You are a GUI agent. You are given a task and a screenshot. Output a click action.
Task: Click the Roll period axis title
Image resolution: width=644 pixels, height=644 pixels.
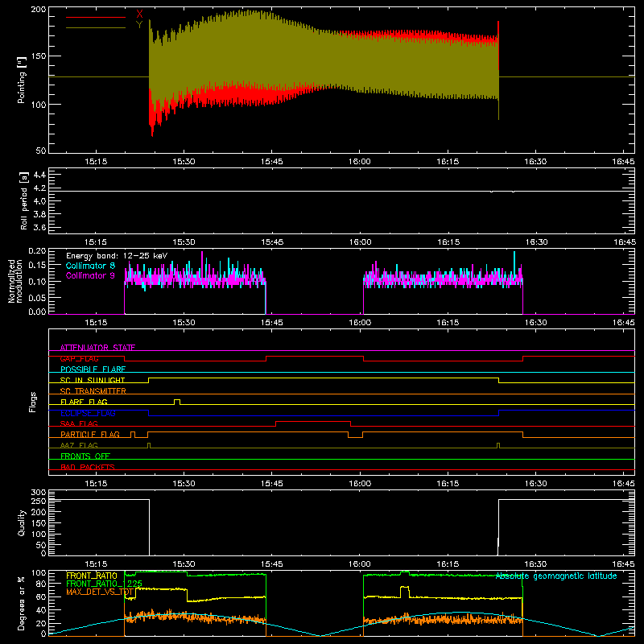[24, 200]
